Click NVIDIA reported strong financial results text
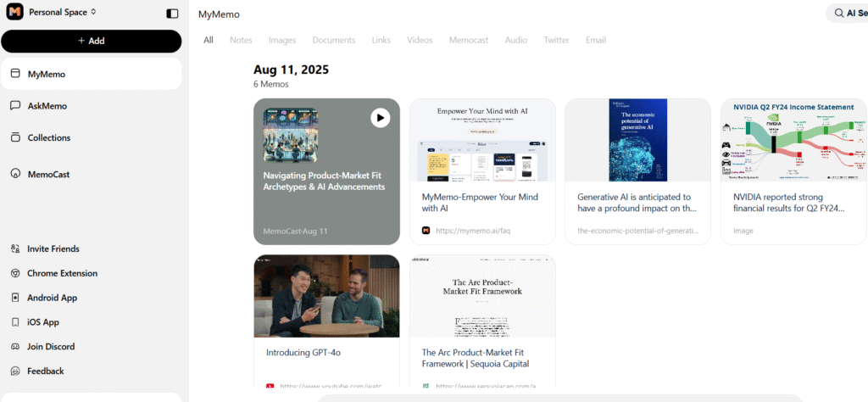The width and height of the screenshot is (868, 402). (789, 203)
